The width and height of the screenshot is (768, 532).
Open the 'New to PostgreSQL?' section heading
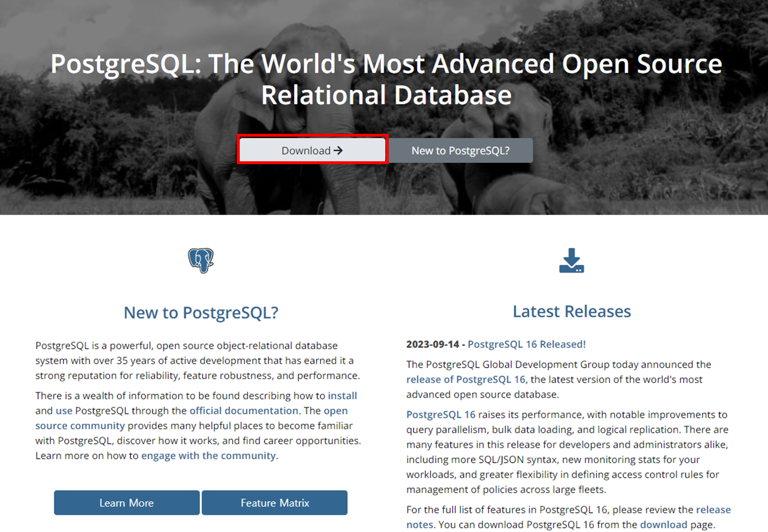click(201, 313)
